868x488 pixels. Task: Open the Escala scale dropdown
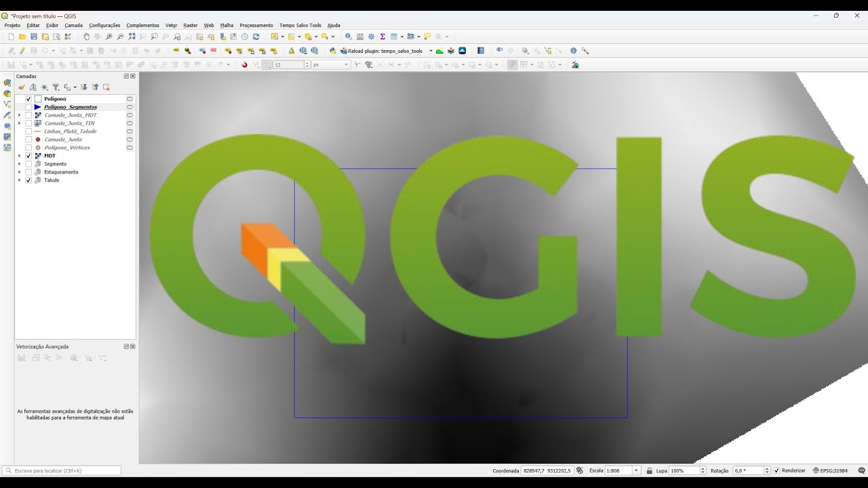636,470
